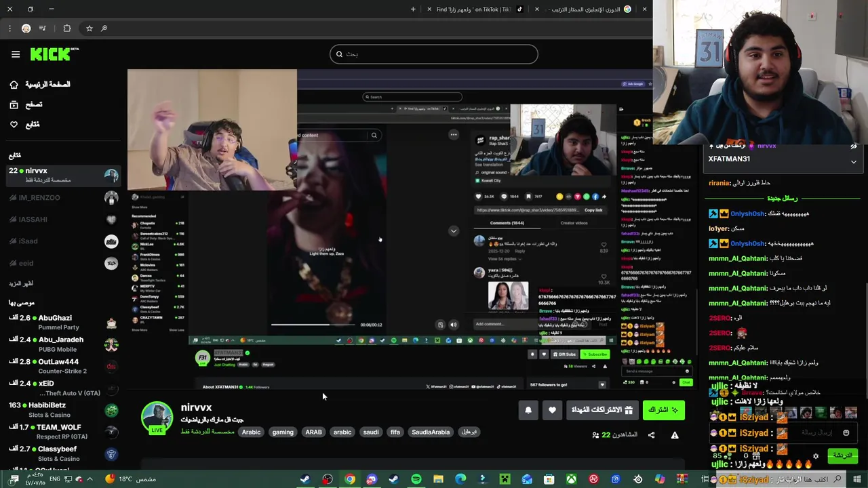
Task: Click the nirvvx LIVE profile avatar
Action: pyautogui.click(x=157, y=417)
